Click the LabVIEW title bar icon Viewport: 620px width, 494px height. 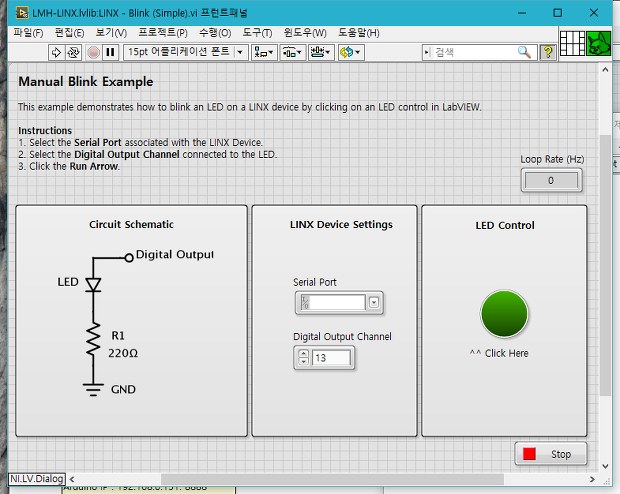[22, 13]
